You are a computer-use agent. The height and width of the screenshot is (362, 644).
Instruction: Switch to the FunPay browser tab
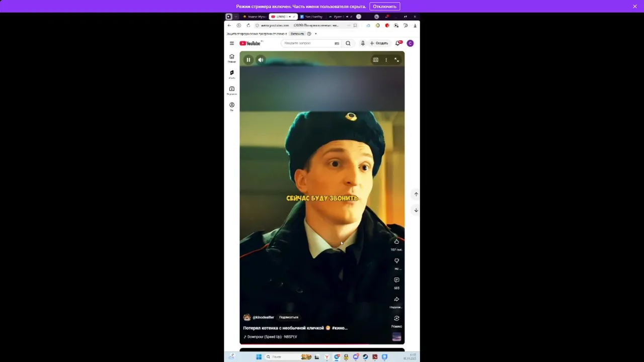[x=311, y=17]
